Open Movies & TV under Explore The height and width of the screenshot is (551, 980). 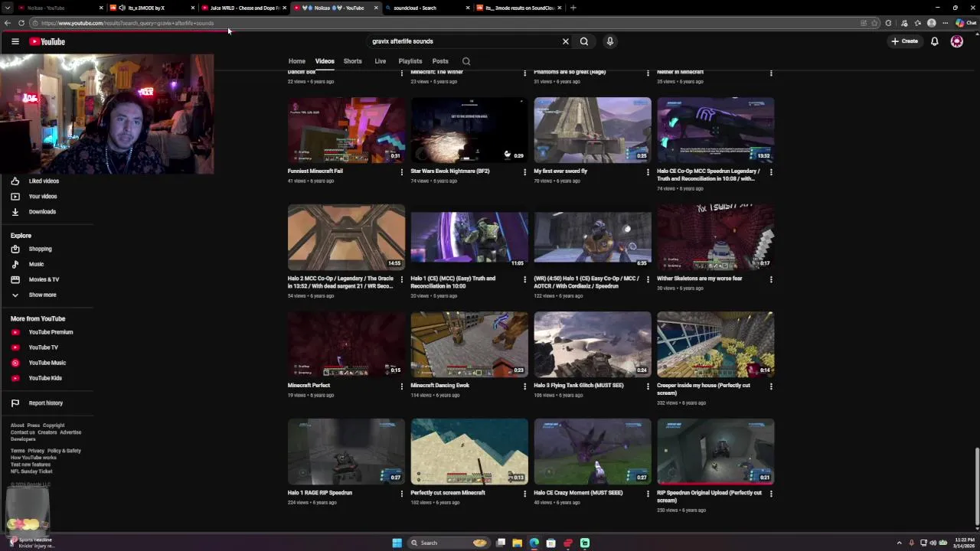pyautogui.click(x=44, y=279)
